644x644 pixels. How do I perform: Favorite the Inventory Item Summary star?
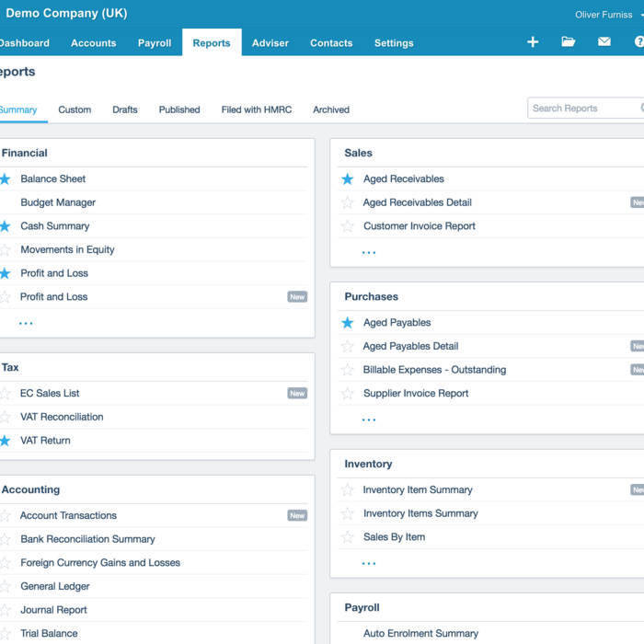[x=347, y=490]
